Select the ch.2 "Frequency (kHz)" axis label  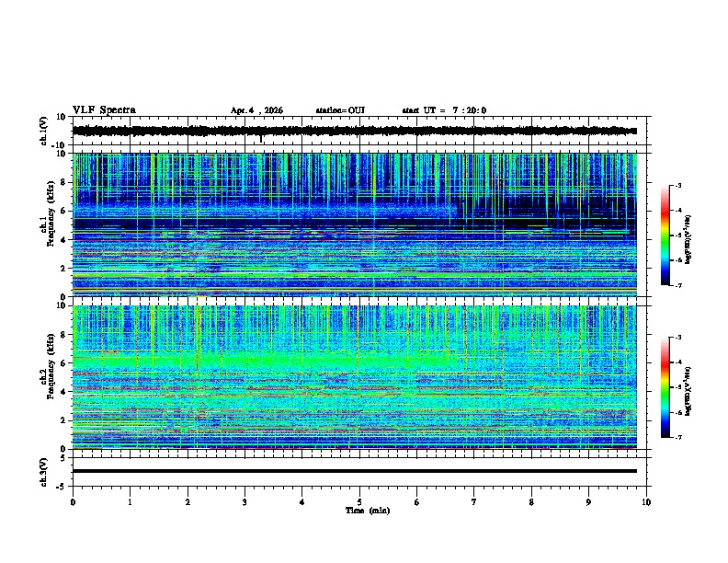click(51, 366)
